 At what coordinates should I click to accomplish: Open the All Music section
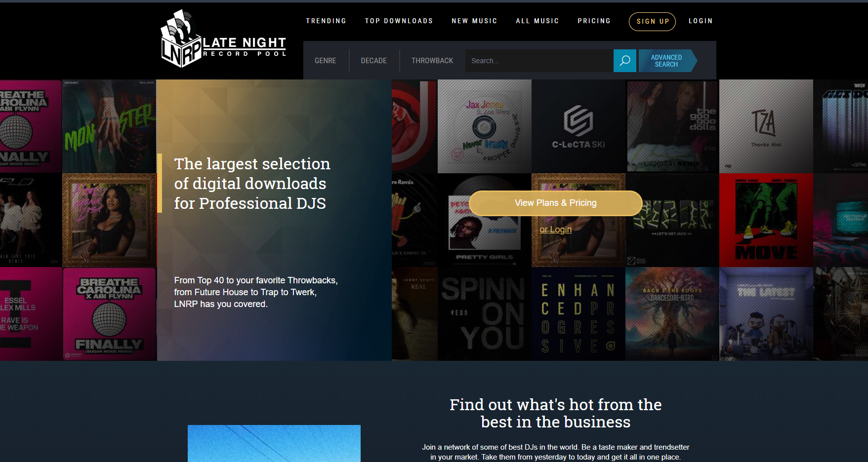[537, 21]
